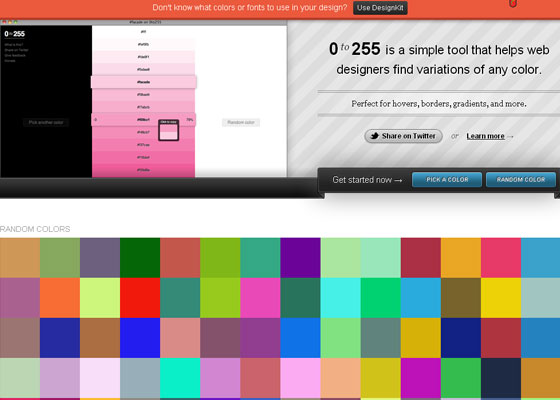Select the olive-brown swatch

pyautogui.click(x=461, y=298)
